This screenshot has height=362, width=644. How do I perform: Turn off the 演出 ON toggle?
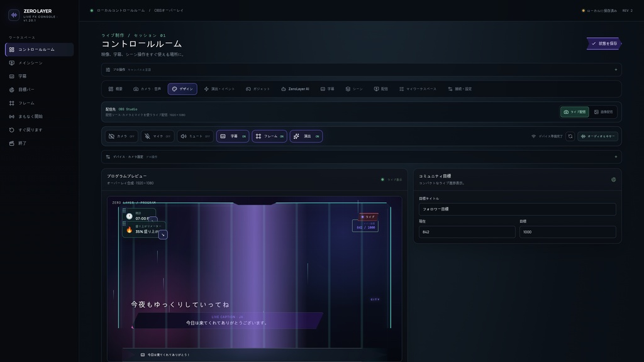[x=306, y=136]
